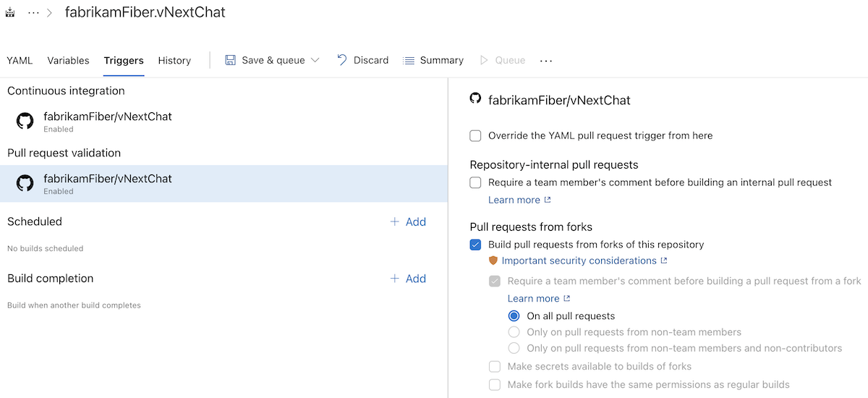This screenshot has height=398, width=868.
Task: Click the plus icon next to Build completion
Action: pyautogui.click(x=395, y=279)
